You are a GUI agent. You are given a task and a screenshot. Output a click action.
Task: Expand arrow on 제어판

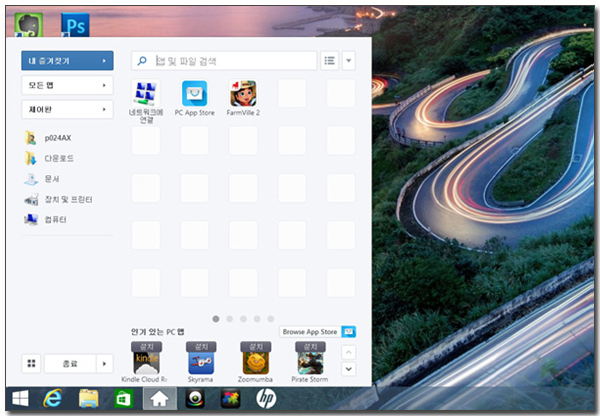coord(104,109)
